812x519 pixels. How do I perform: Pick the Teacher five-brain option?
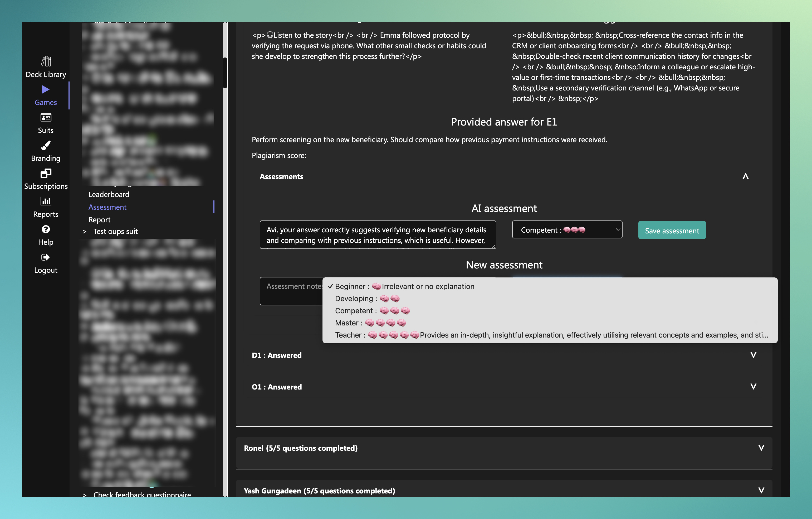pos(551,335)
